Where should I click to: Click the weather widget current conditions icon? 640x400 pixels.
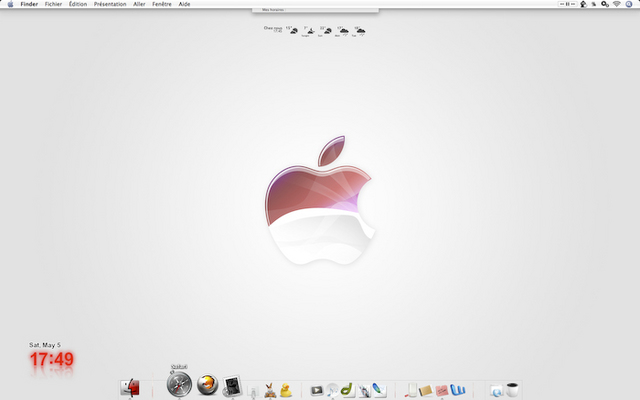coord(294,31)
